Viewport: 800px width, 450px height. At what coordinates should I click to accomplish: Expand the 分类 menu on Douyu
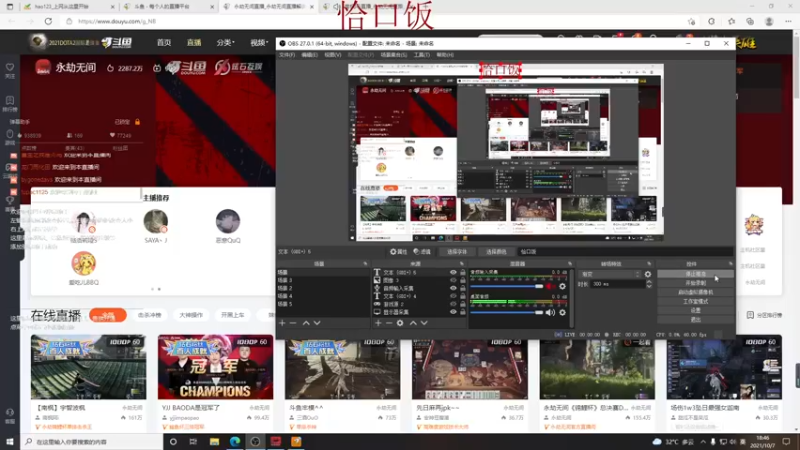point(226,43)
